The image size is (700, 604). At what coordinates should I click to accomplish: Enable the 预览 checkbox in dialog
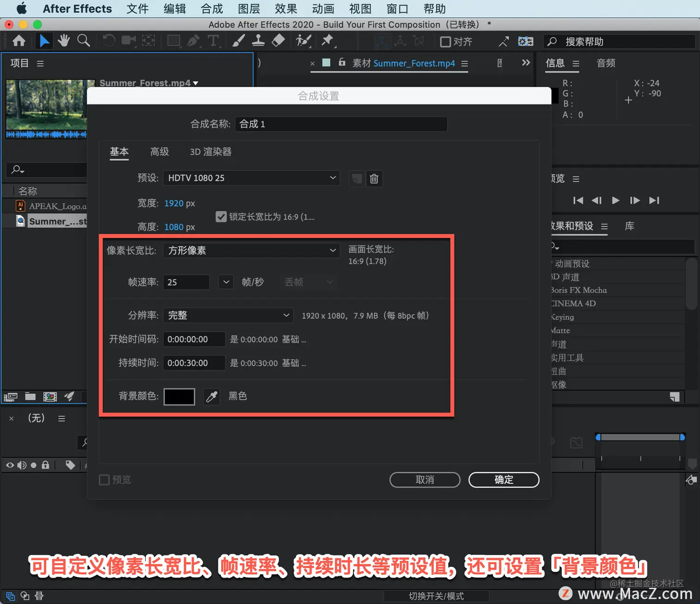point(104,479)
